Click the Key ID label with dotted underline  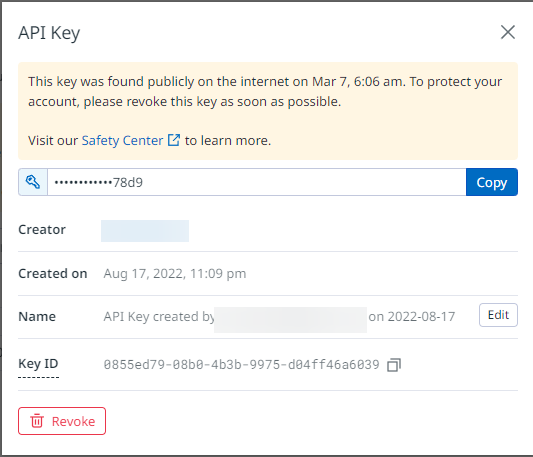(x=38, y=364)
